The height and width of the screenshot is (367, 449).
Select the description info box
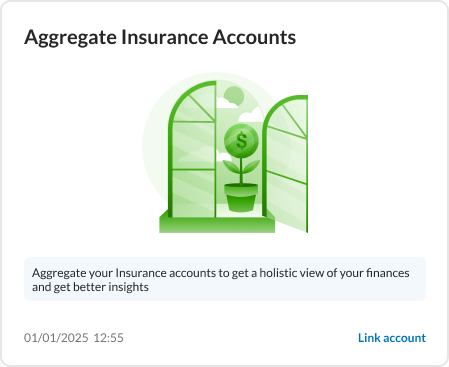[225, 279]
